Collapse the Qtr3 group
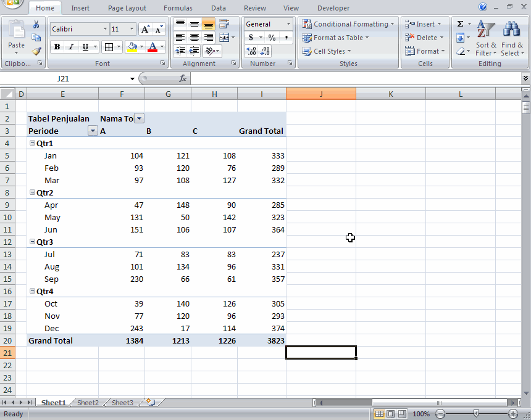 pyautogui.click(x=31, y=242)
